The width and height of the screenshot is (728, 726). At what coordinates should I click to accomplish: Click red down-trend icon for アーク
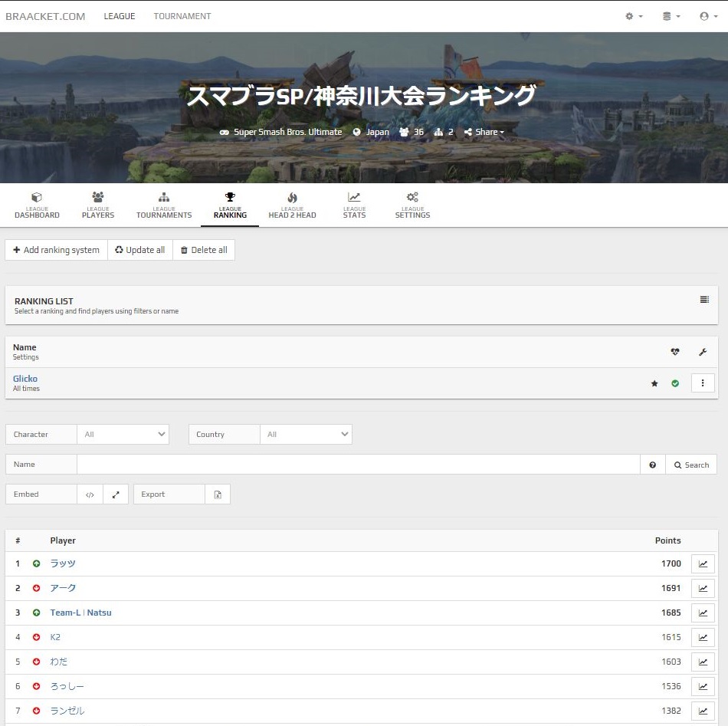[x=36, y=588]
